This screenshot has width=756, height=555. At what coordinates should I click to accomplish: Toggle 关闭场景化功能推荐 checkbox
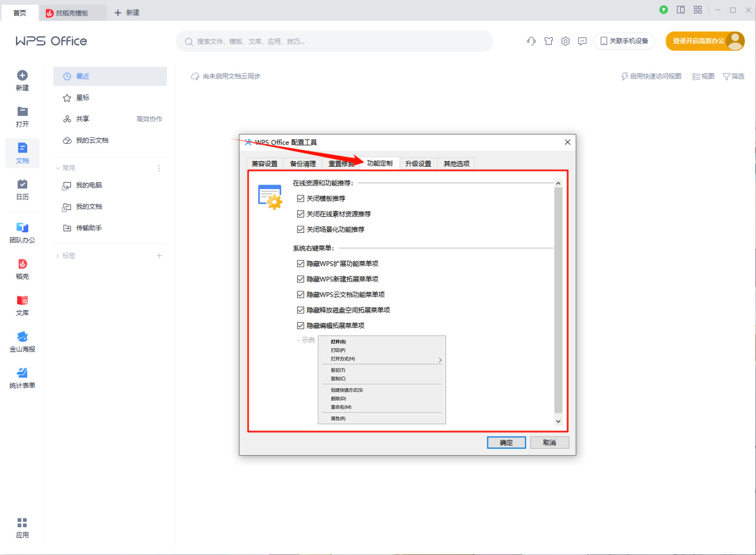click(301, 229)
